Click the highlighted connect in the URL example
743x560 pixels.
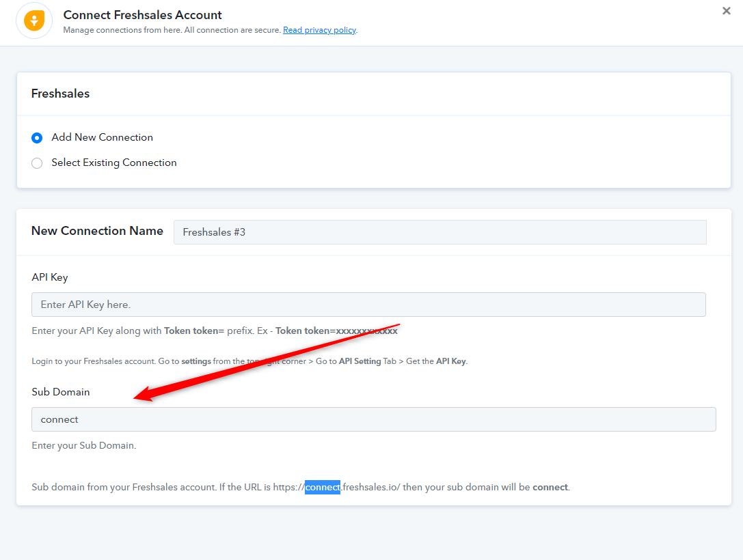(322, 487)
